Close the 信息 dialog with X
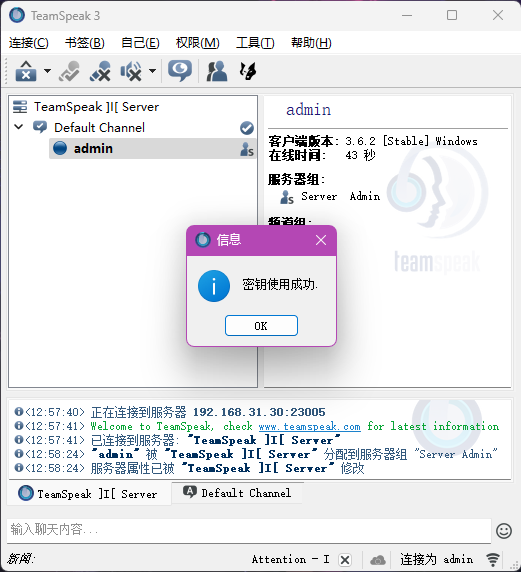Screen dimensions: 521x572 (321, 240)
